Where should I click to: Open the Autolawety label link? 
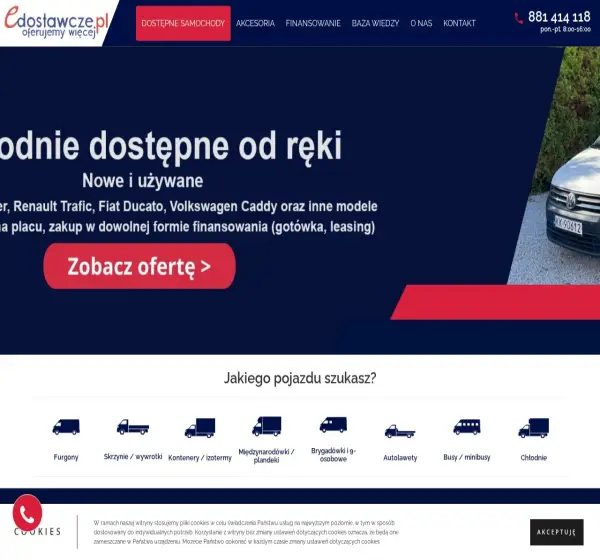(x=400, y=458)
